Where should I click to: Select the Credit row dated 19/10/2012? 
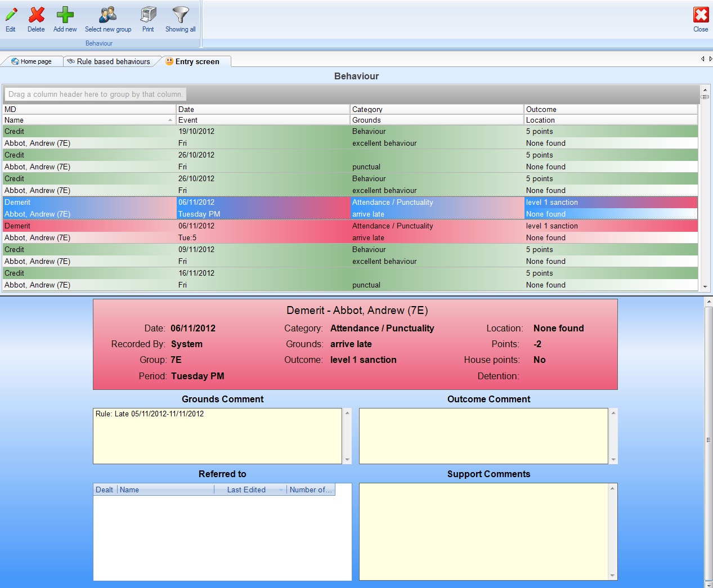tap(350, 137)
